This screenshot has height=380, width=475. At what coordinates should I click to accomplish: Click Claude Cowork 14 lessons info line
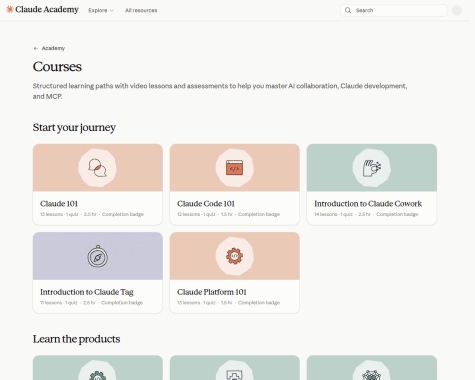(x=366, y=214)
